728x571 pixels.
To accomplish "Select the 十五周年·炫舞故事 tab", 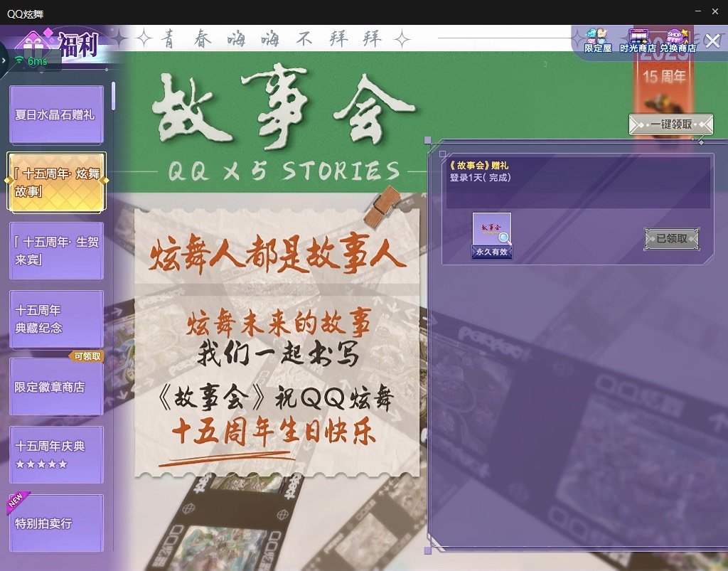I will [x=56, y=183].
